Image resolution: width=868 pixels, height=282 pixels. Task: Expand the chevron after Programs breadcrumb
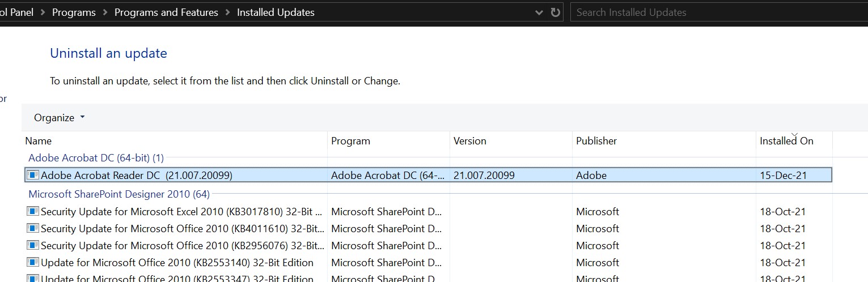(x=105, y=12)
